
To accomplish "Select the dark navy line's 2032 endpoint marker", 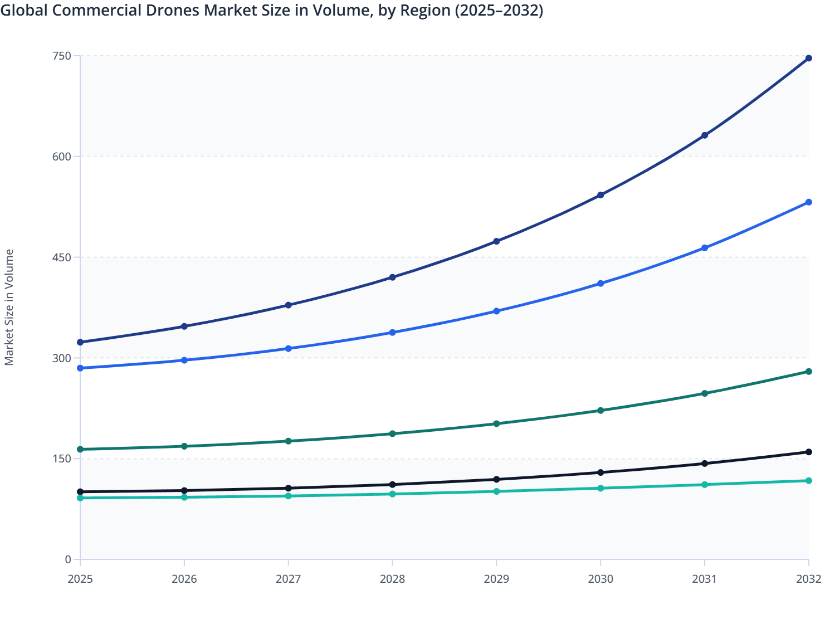I will pyautogui.click(x=808, y=57).
